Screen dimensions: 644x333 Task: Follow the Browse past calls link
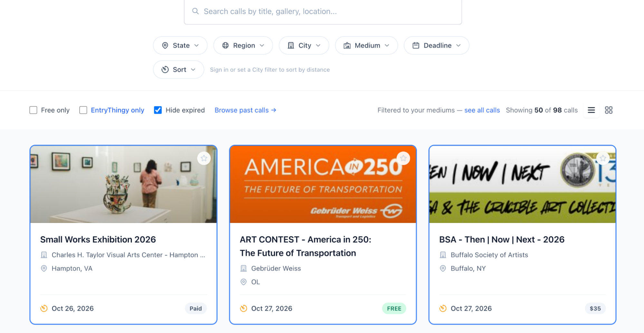click(x=245, y=110)
